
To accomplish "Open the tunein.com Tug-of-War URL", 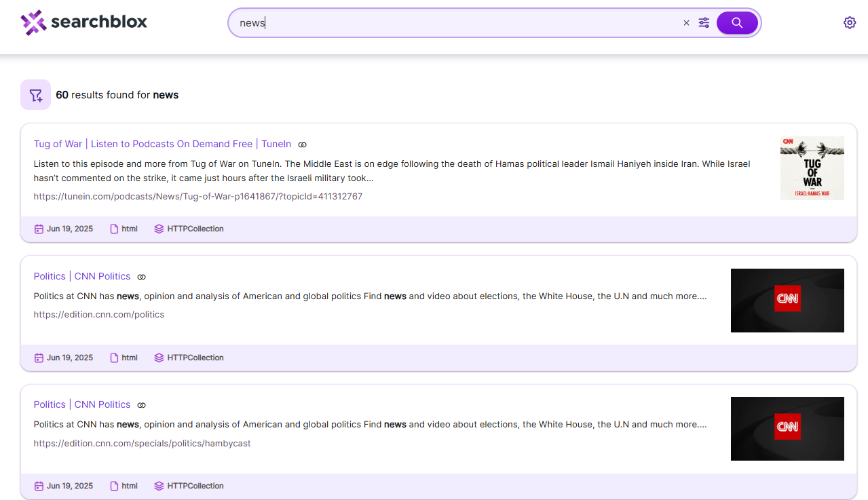I will pyautogui.click(x=198, y=196).
